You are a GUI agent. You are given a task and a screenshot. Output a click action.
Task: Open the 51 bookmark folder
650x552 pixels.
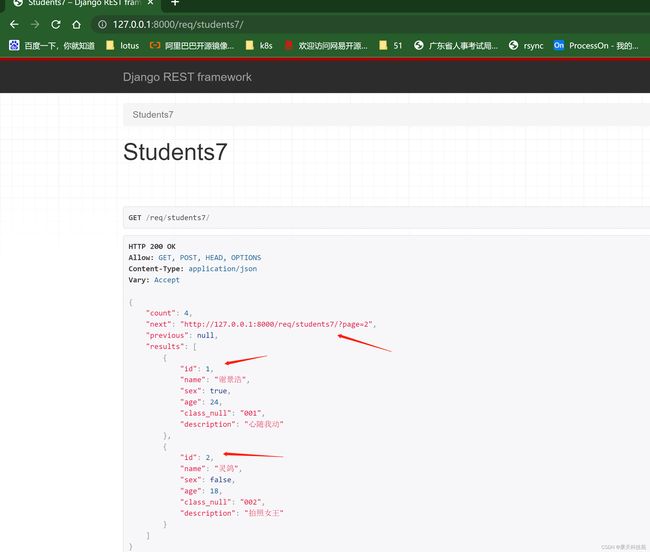click(x=391, y=46)
